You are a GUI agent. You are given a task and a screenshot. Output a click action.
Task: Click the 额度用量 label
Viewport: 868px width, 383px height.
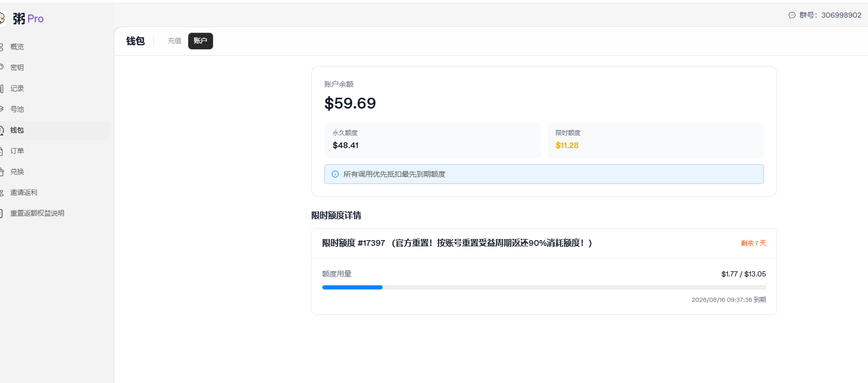pos(337,274)
